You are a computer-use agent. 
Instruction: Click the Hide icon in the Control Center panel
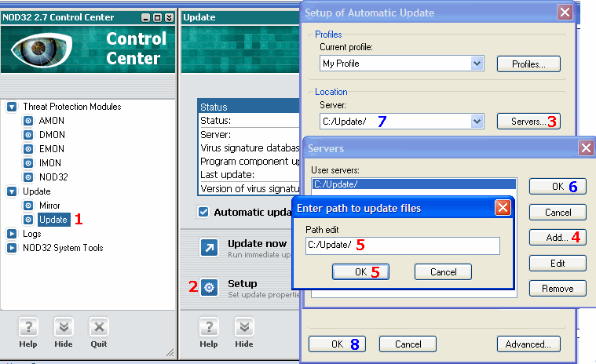pos(64,327)
